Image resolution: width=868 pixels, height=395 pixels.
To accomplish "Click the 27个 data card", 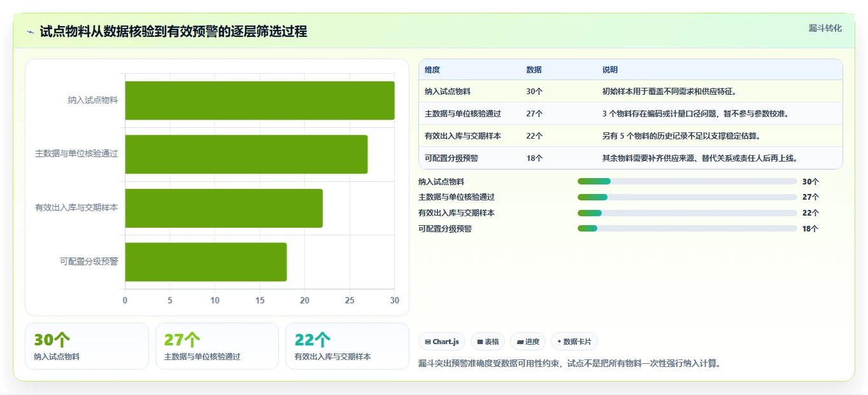I will (x=217, y=346).
